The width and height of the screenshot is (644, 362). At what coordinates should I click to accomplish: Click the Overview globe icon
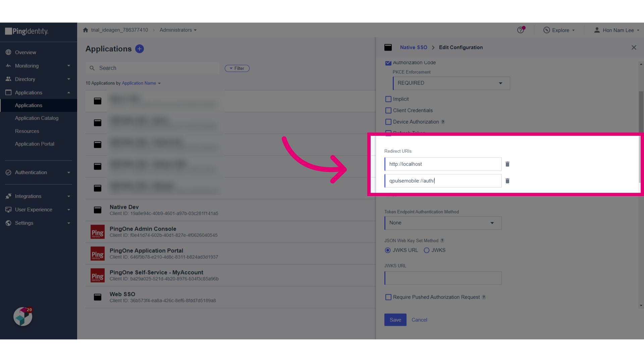coord(8,52)
